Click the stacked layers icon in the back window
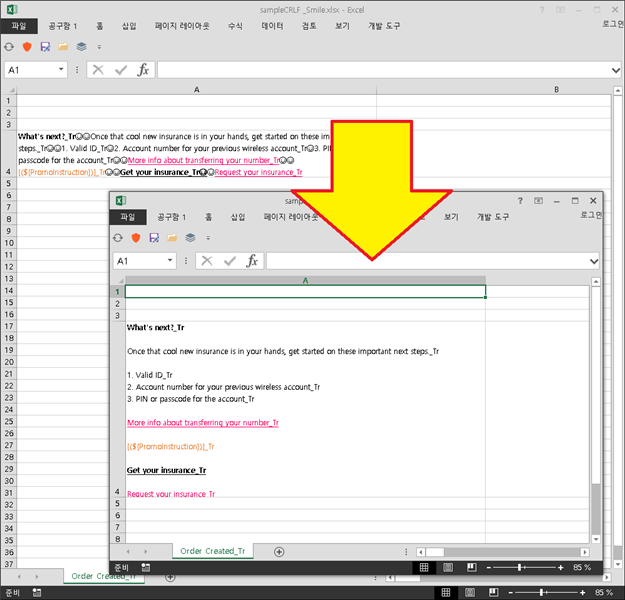This screenshot has width=625, height=600. click(81, 47)
